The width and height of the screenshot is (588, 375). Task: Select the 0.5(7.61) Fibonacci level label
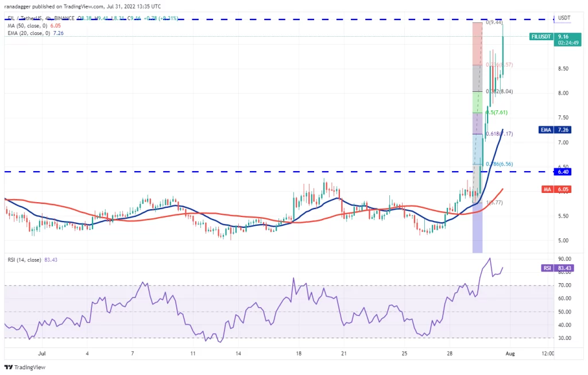coord(497,112)
